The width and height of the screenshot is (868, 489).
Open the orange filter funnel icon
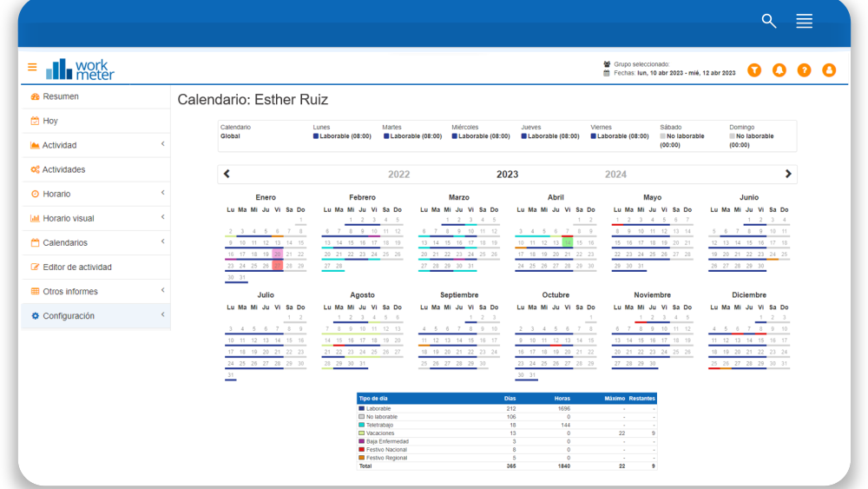pyautogui.click(x=754, y=69)
